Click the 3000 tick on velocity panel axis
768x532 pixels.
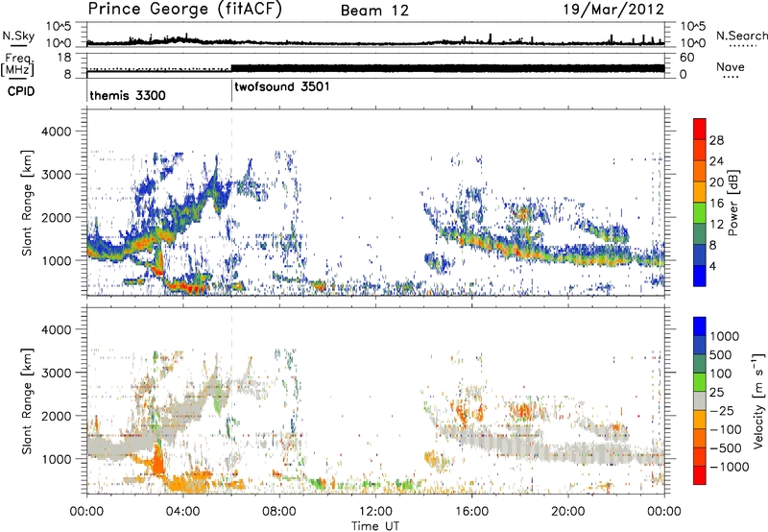[56, 373]
